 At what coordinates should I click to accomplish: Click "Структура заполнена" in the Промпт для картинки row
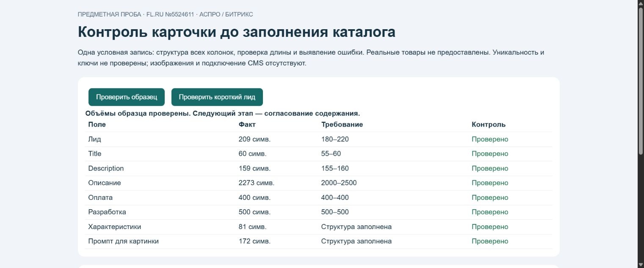click(357, 241)
